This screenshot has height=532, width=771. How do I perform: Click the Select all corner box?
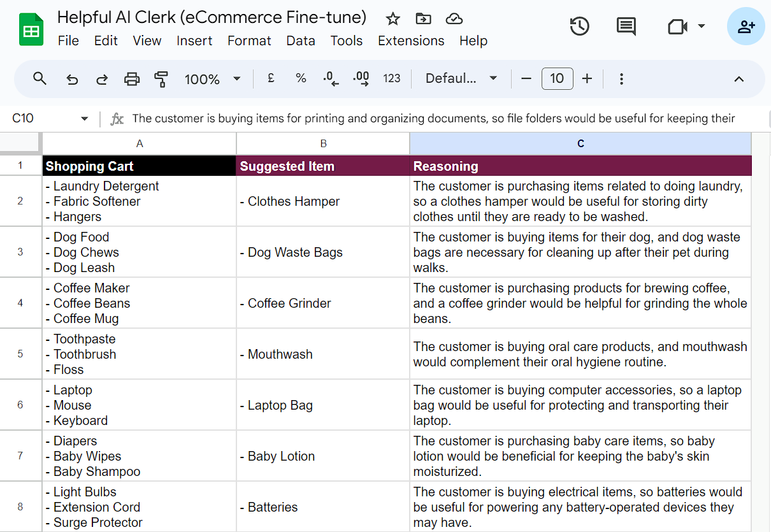point(20,143)
